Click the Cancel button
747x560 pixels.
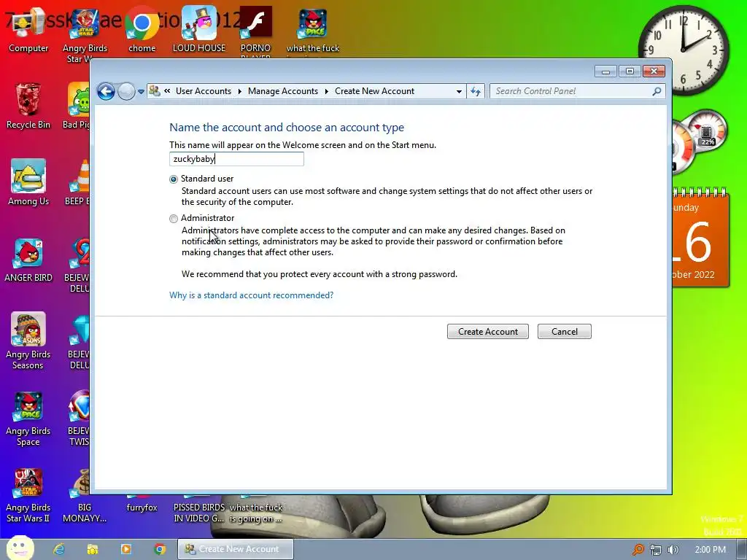[565, 332]
